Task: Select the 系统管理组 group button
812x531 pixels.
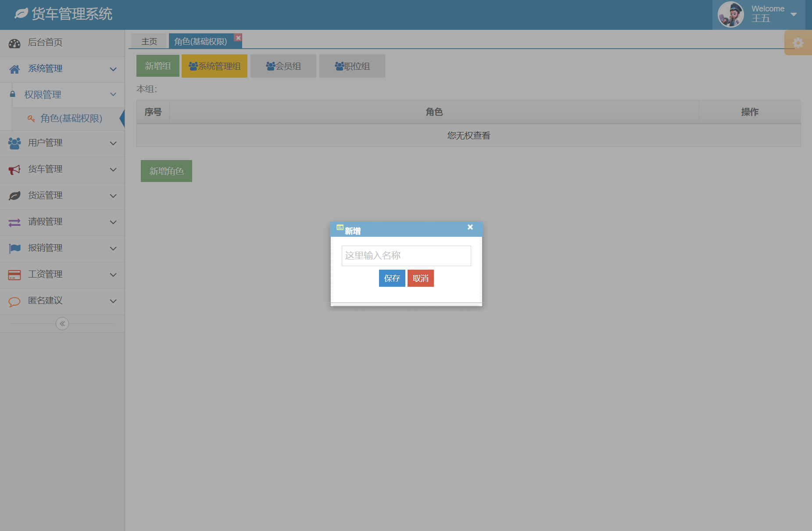Action: 215,66
